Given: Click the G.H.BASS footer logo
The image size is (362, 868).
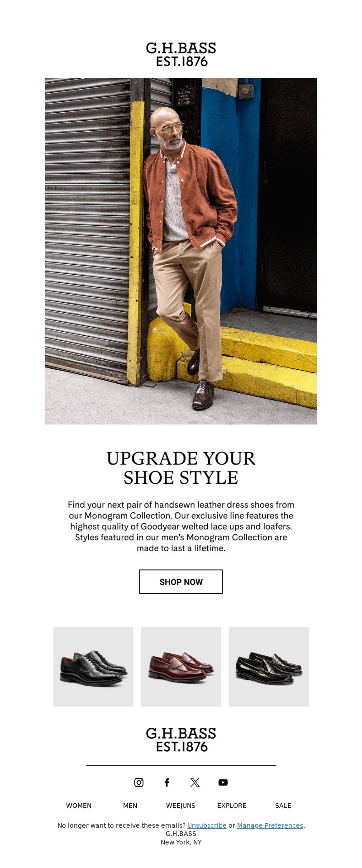Looking at the screenshot, I should [x=181, y=739].
